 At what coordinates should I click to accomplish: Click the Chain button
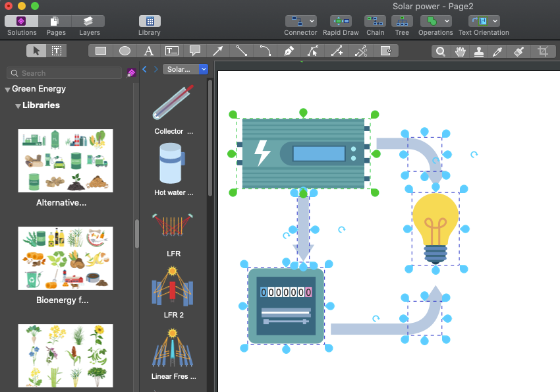click(x=375, y=22)
